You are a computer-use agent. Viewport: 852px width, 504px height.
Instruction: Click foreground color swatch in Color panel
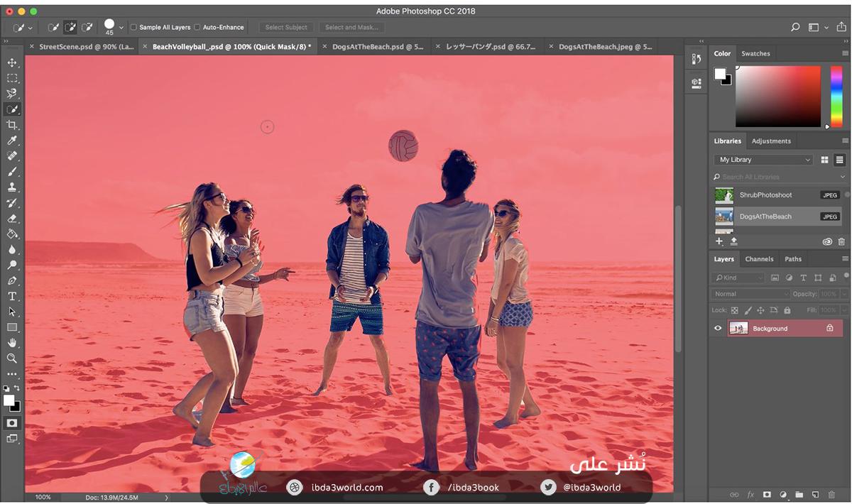[x=720, y=73]
